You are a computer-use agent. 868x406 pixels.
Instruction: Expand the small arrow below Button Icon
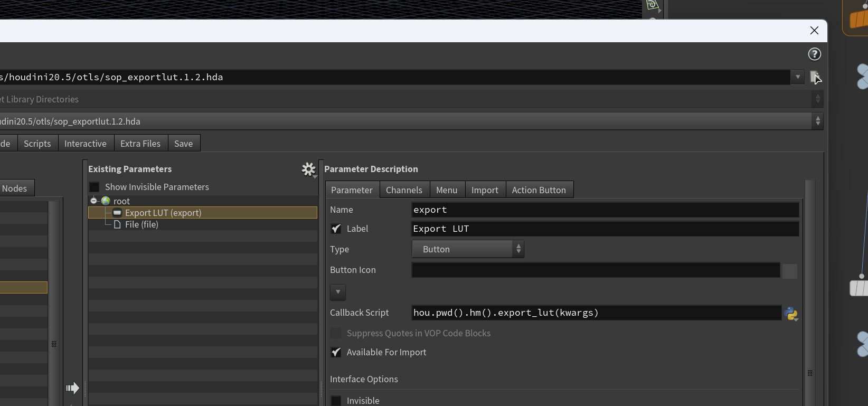coord(338,292)
